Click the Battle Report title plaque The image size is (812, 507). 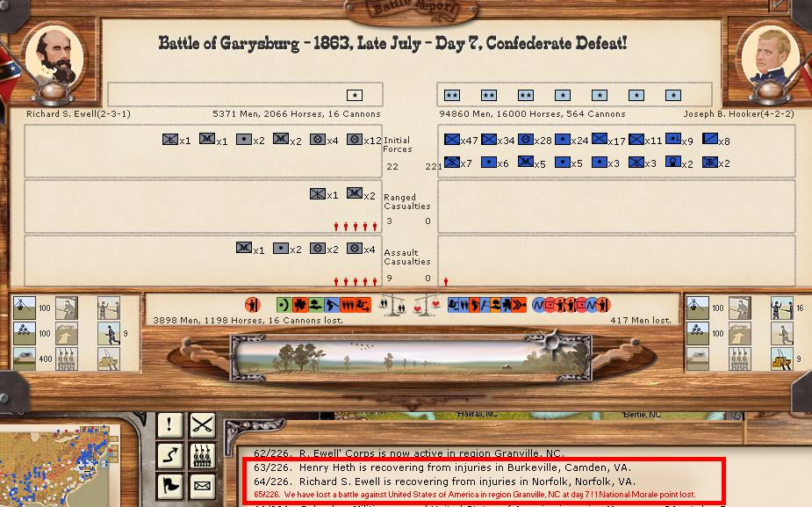[406, 10]
